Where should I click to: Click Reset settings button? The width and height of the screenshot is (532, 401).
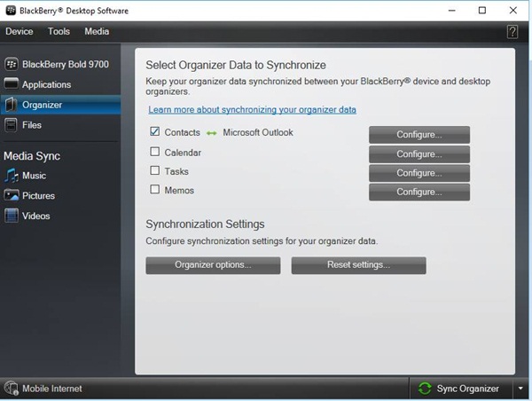(358, 265)
